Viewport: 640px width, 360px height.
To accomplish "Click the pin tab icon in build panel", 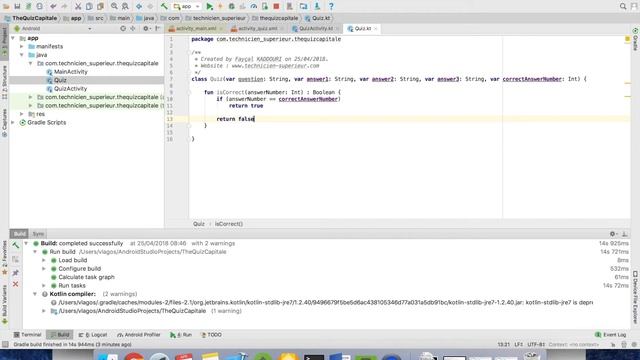I will coord(16,273).
